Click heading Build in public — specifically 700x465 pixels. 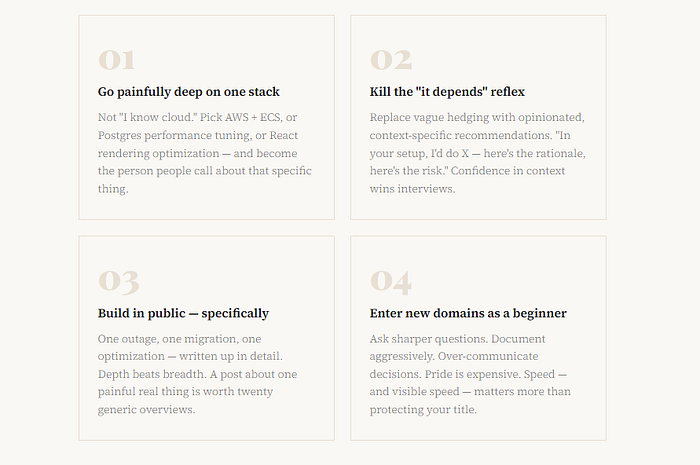[183, 313]
